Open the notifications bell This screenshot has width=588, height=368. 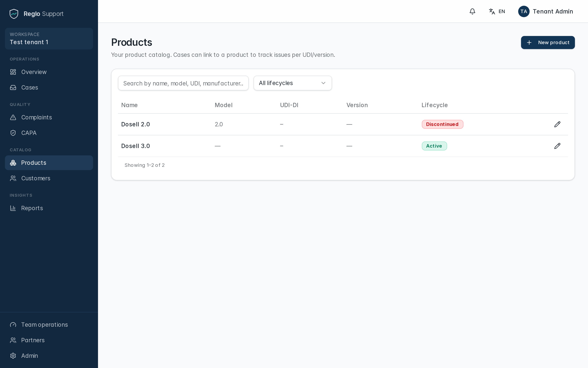[472, 11]
